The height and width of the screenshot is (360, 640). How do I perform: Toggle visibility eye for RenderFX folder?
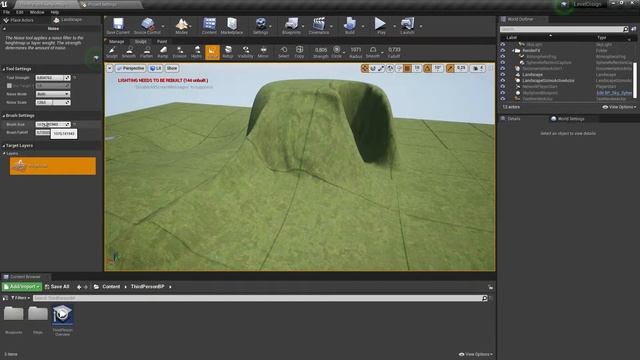(x=503, y=50)
